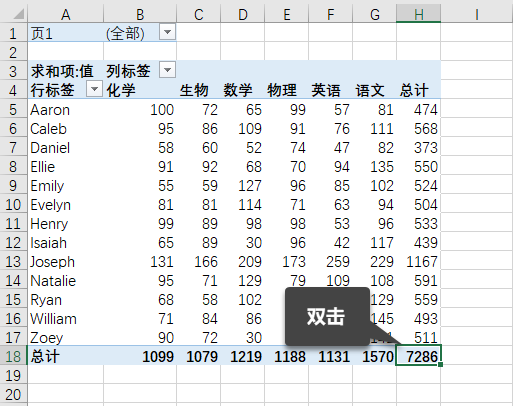Viewport: 513px width, 406px height.
Task: Select the Aaron row label
Action: [x=66, y=110]
